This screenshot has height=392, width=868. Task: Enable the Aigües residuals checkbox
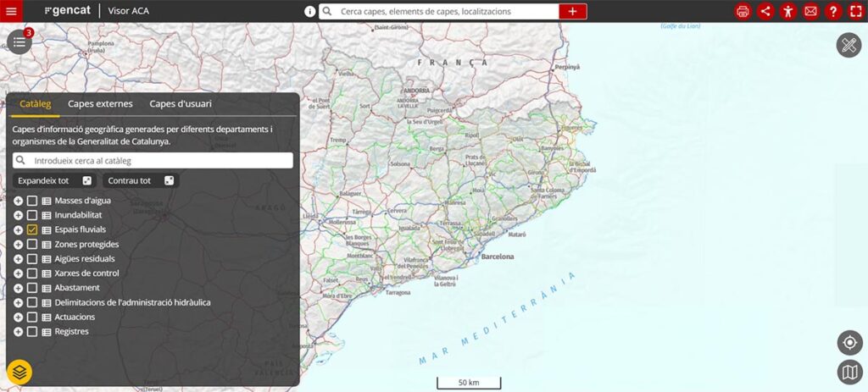(x=32, y=259)
